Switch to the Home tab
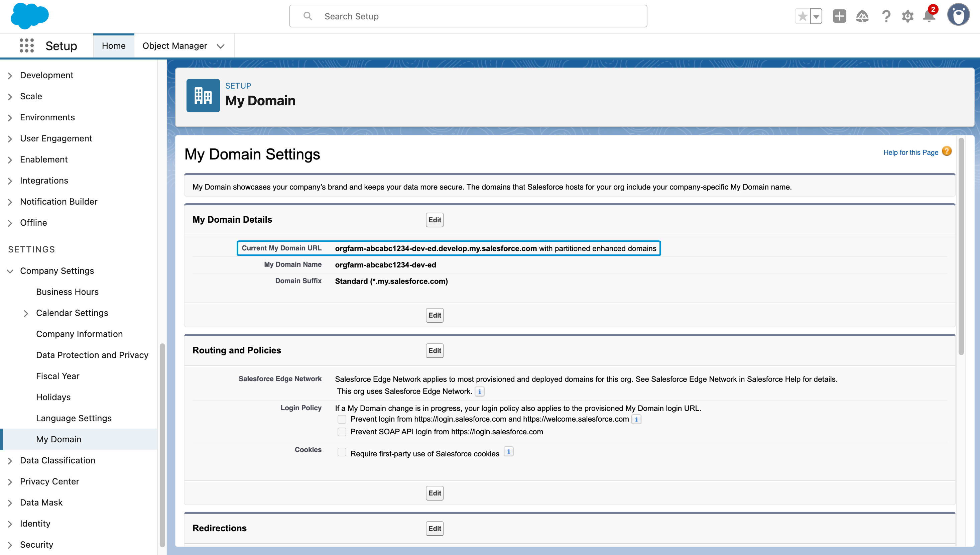 tap(114, 46)
